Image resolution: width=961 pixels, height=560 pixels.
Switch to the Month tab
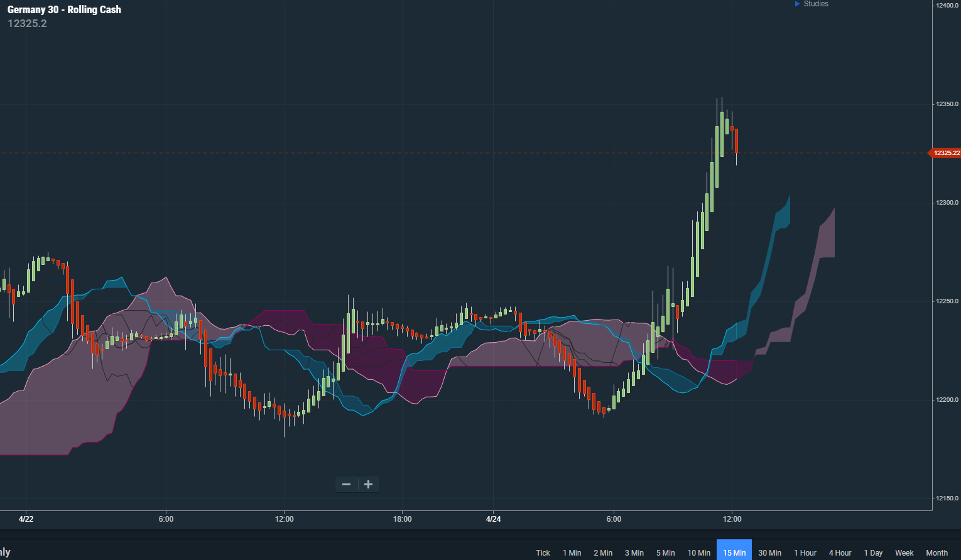(937, 552)
